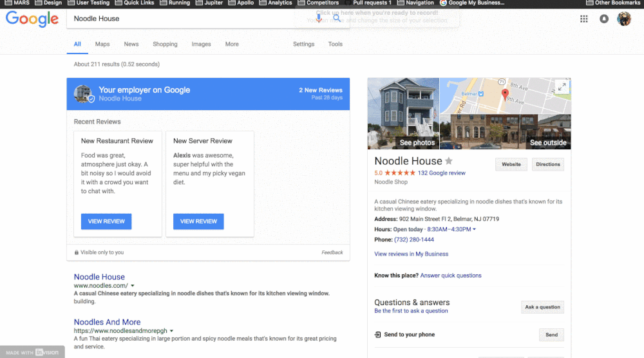
Task: Open the Design bookmark folder
Action: coord(48,3)
